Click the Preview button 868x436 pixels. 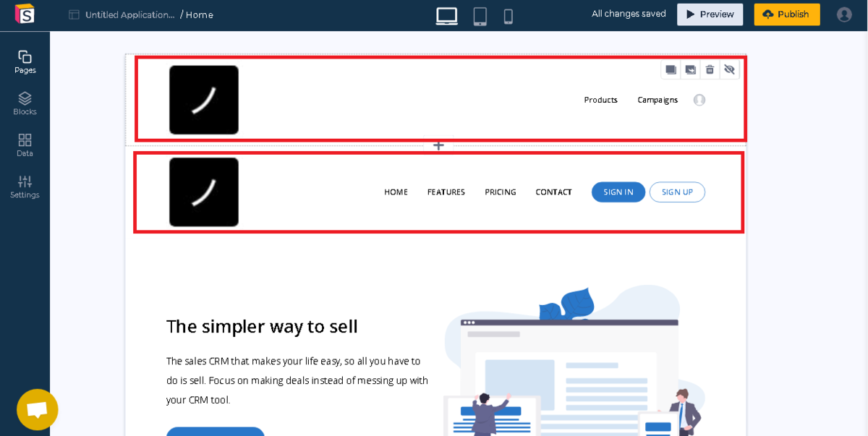[x=710, y=14]
